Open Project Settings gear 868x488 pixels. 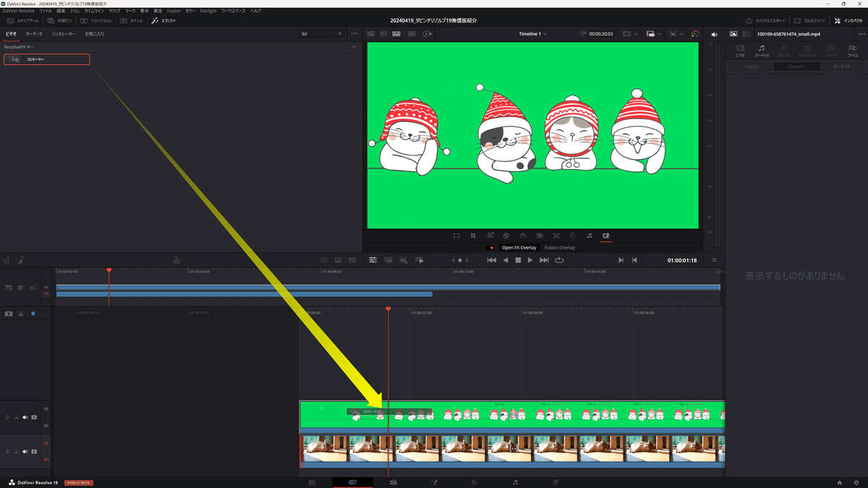click(856, 482)
